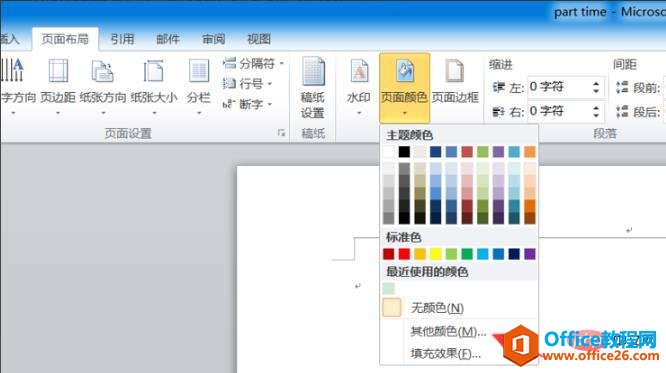Open Manuscript Paper Settings (稿纸设置)
Image resolution: width=666 pixels, height=373 pixels.
(x=313, y=88)
